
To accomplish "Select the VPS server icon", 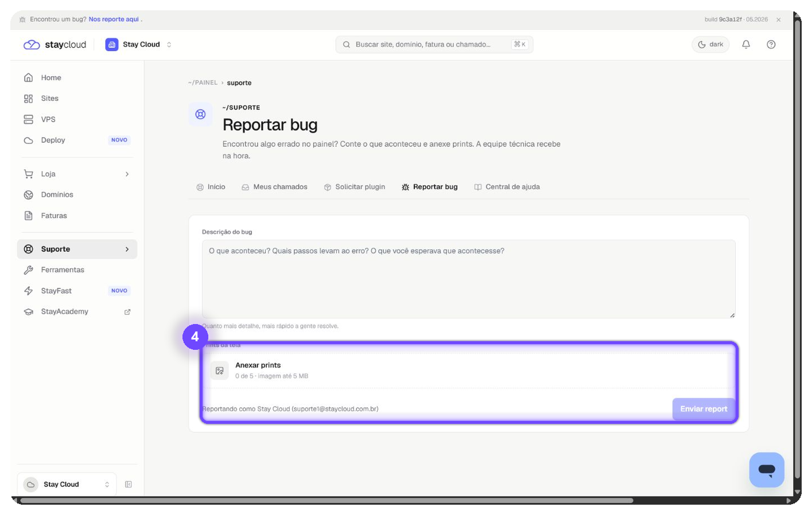I will click(28, 119).
